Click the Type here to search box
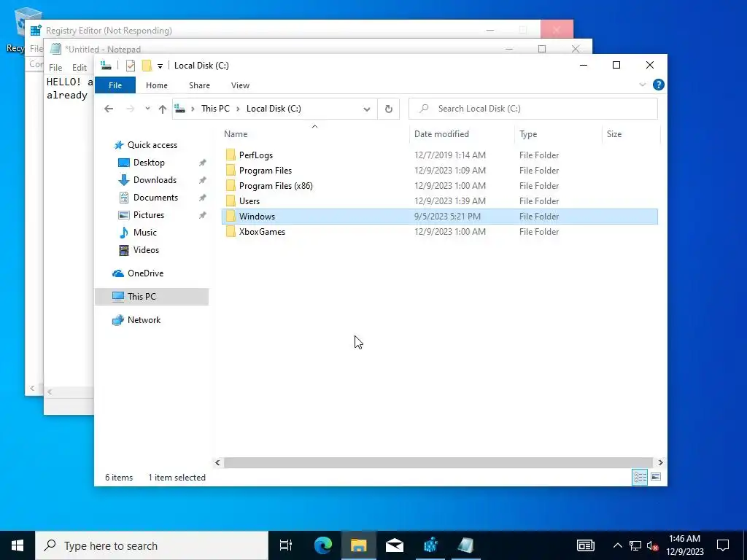 click(x=152, y=545)
